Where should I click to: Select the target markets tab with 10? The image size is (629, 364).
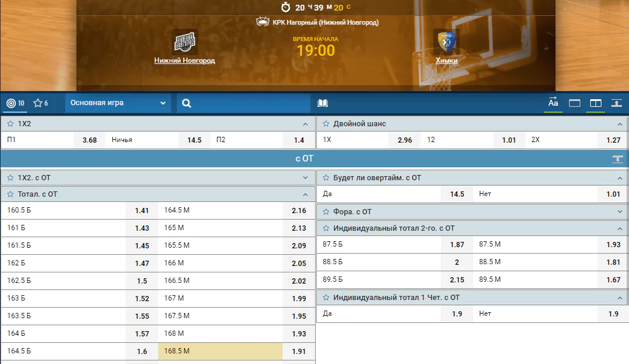point(16,103)
